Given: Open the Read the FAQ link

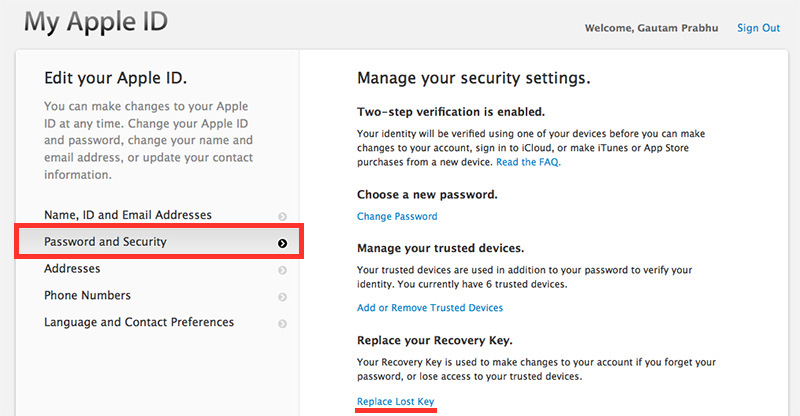Looking at the screenshot, I should coord(528,162).
